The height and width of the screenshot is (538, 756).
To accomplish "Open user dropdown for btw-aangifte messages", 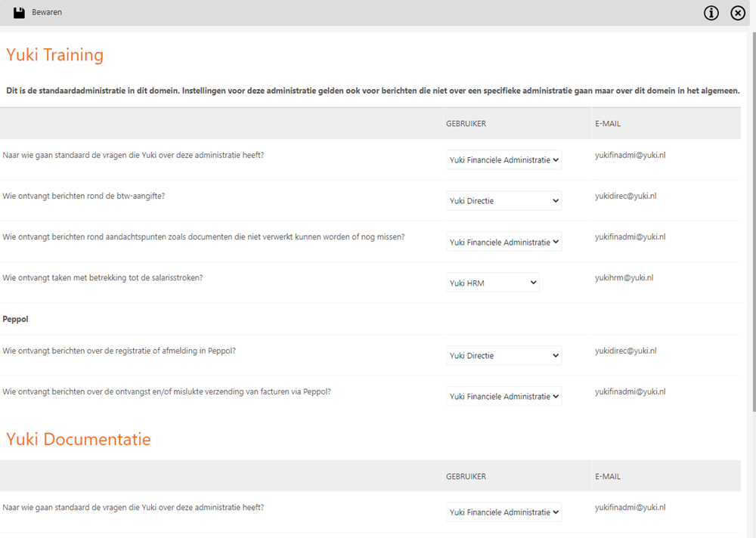I will click(503, 201).
